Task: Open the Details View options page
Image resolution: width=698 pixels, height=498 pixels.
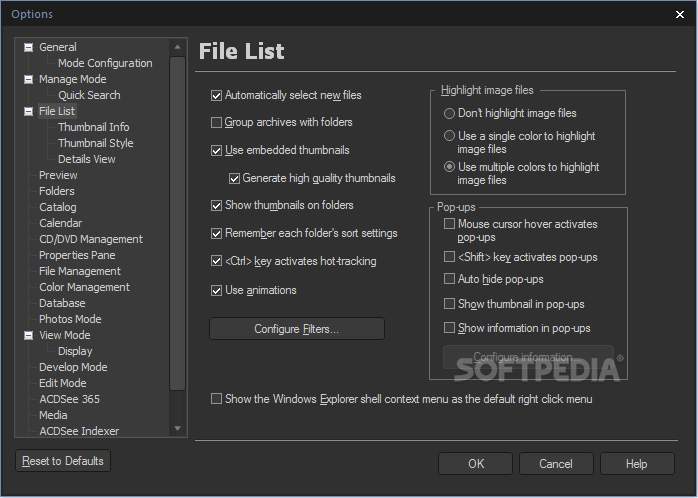Action: click(x=86, y=159)
